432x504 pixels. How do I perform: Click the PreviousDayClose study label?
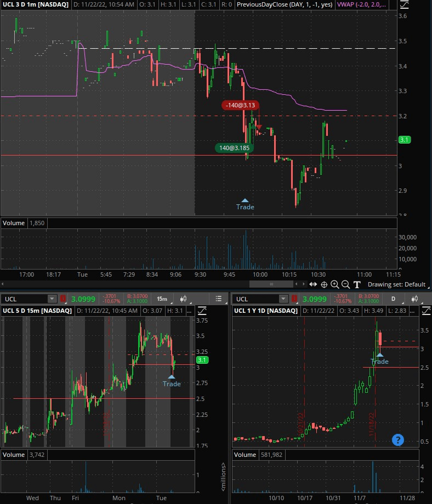click(x=285, y=4)
